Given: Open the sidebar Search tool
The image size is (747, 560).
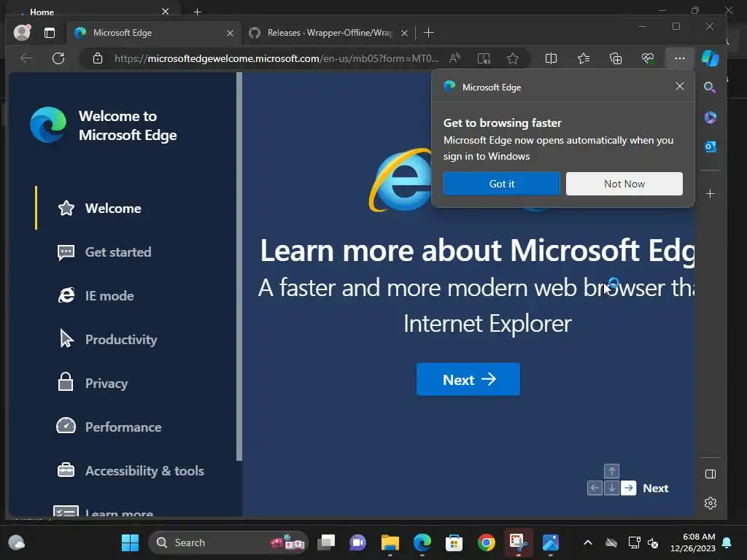Looking at the screenshot, I should click(x=710, y=87).
